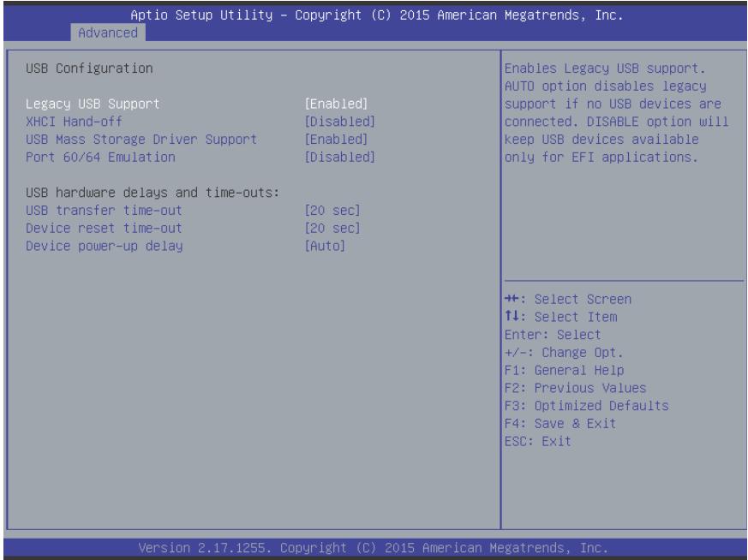Toggle XHCI Hand-off Disabled value
The width and height of the screenshot is (748, 560).
(x=339, y=122)
